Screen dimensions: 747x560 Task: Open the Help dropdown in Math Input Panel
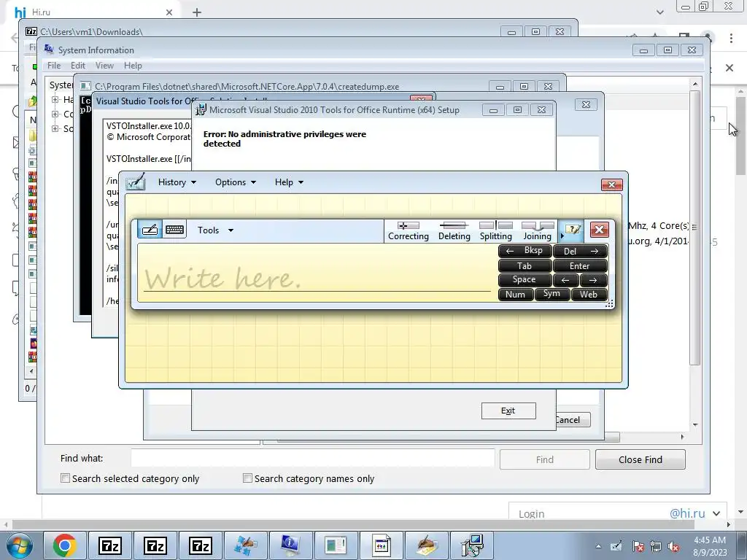pos(289,182)
